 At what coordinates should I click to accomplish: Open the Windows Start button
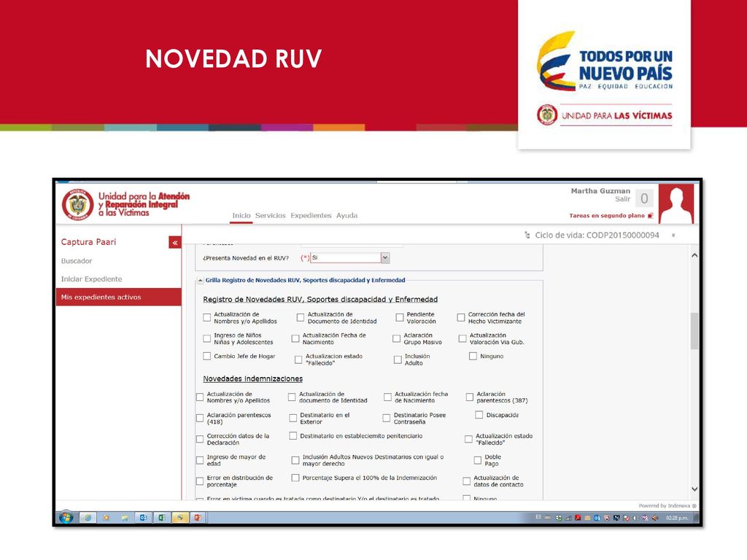pyautogui.click(x=66, y=518)
